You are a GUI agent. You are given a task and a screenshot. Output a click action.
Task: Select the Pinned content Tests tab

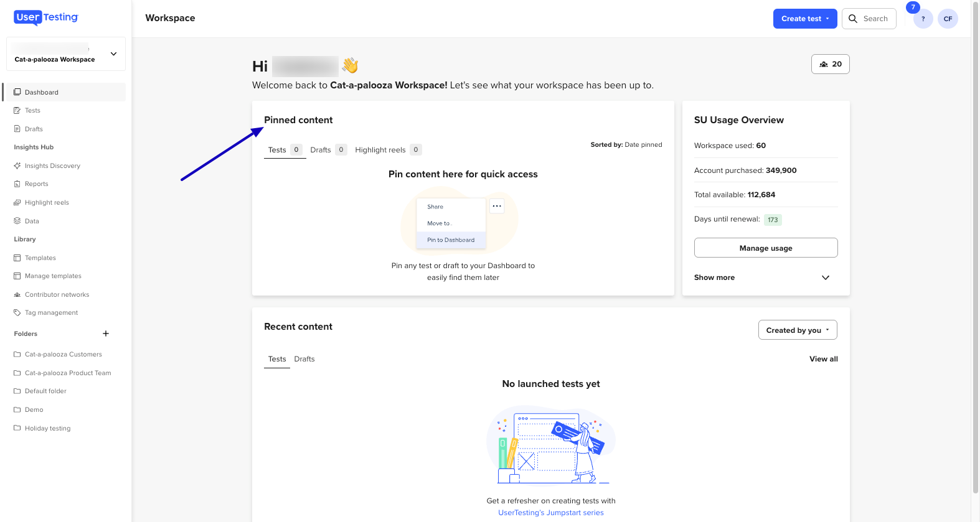(285, 150)
